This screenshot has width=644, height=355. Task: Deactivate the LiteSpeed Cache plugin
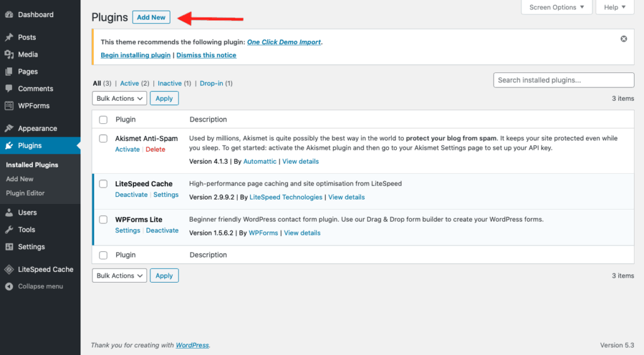click(131, 194)
